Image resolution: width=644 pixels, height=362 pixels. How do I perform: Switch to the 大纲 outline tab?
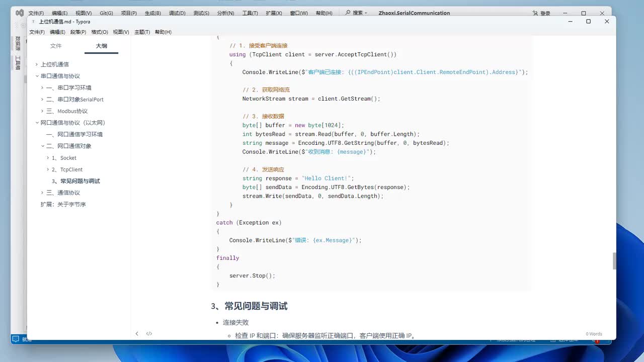coord(101,46)
